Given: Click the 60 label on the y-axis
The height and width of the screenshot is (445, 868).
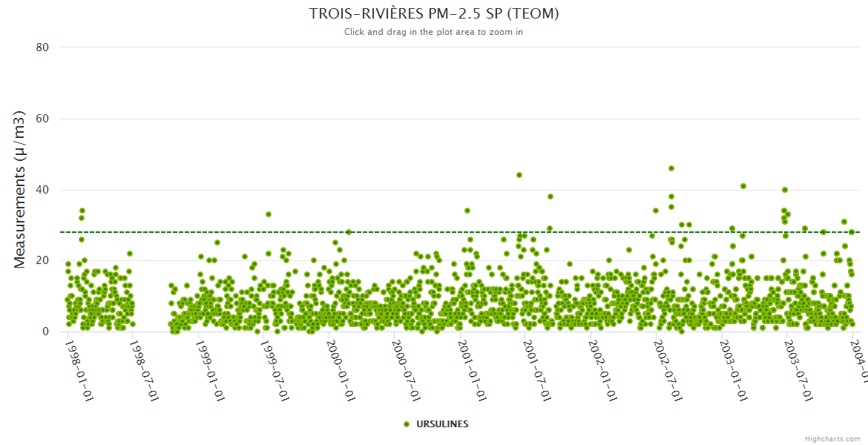Looking at the screenshot, I should pyautogui.click(x=42, y=119).
